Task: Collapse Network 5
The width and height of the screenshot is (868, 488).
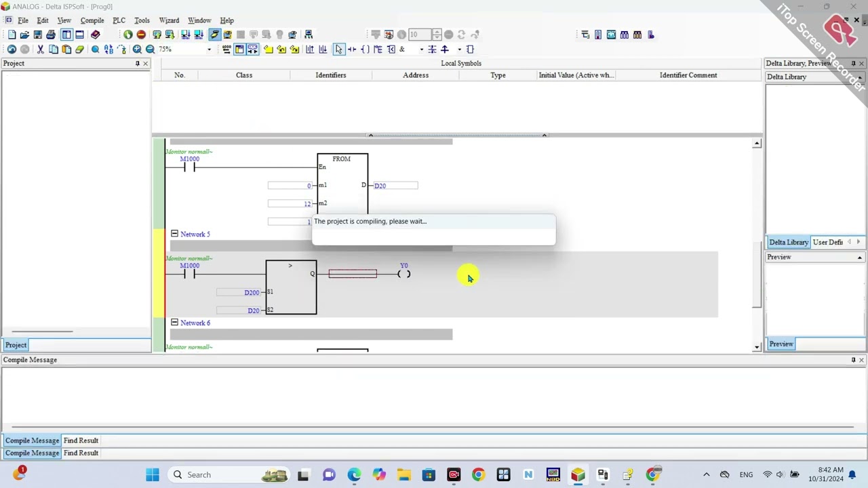Action: coord(174,234)
